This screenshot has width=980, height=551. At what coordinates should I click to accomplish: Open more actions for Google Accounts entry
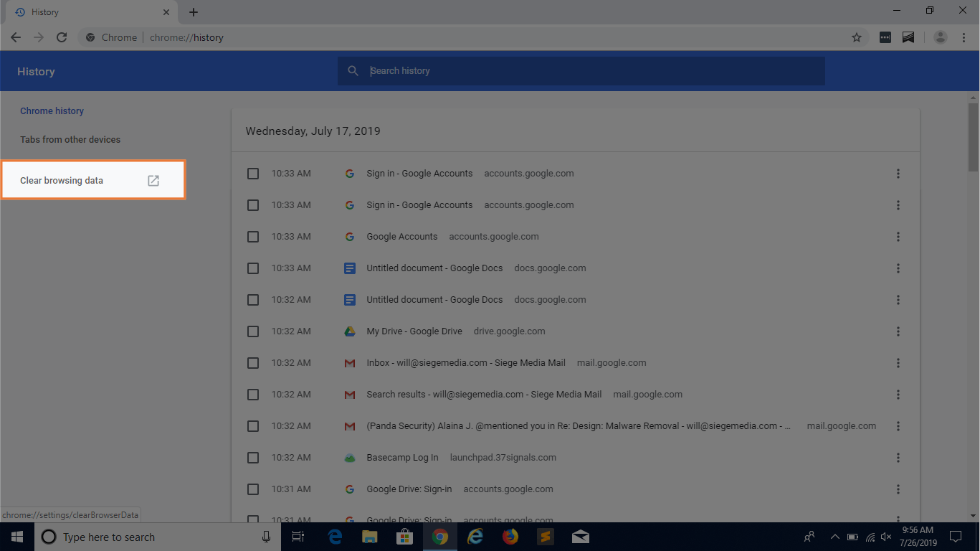coord(898,237)
